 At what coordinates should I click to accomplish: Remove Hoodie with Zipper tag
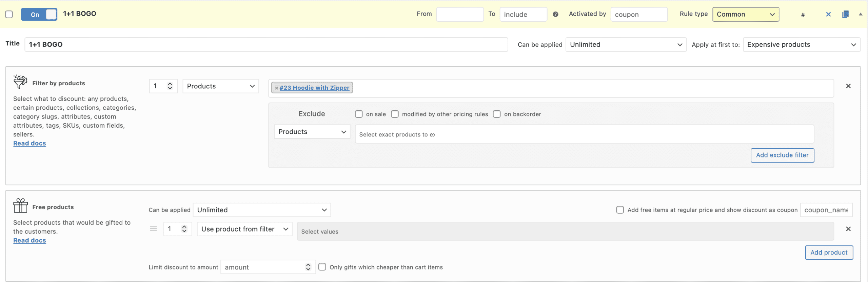coord(276,88)
